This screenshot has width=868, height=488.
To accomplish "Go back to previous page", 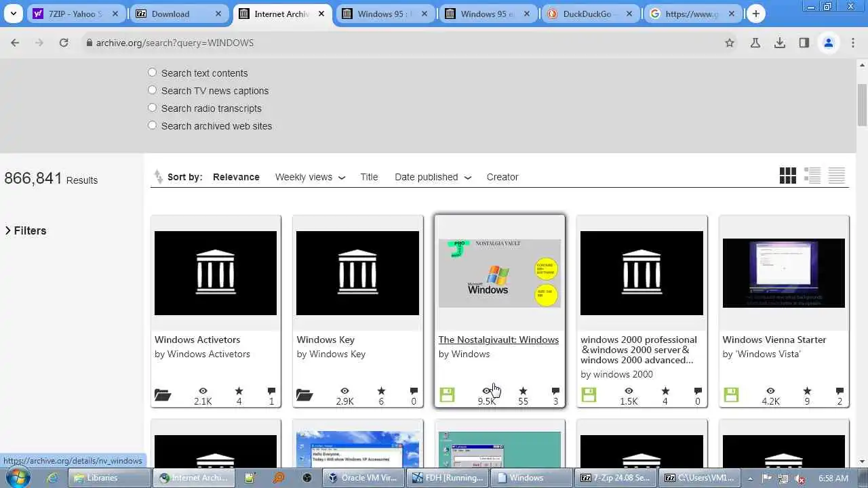I will tap(15, 43).
